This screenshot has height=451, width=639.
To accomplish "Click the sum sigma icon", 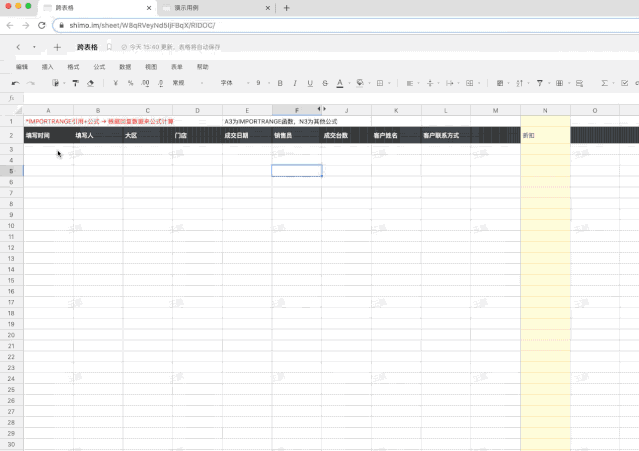I will tap(604, 83).
